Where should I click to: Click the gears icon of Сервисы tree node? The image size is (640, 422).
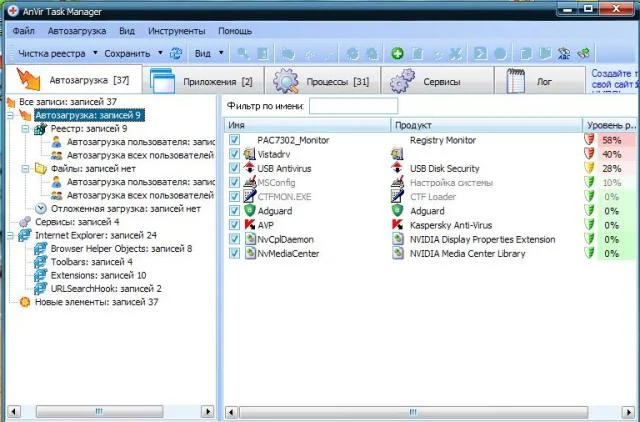click(x=25, y=222)
